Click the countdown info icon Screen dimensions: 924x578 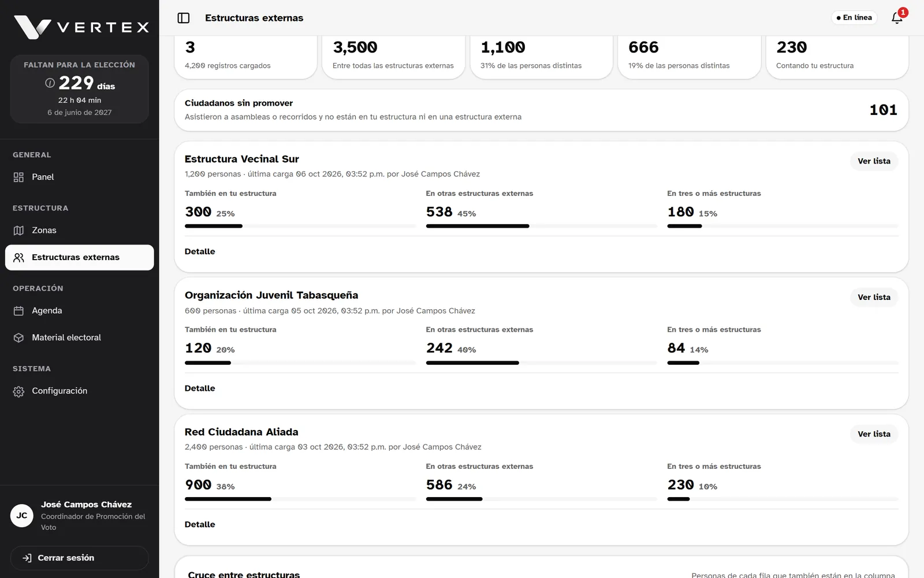50,83
